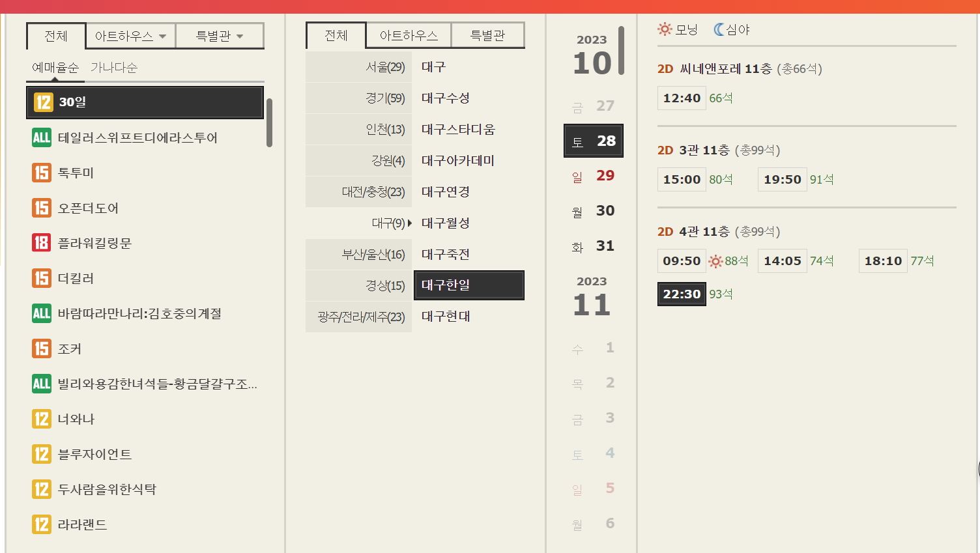Pick Sunday the 29th date
Viewport: 980px width, 553px height.
(593, 176)
